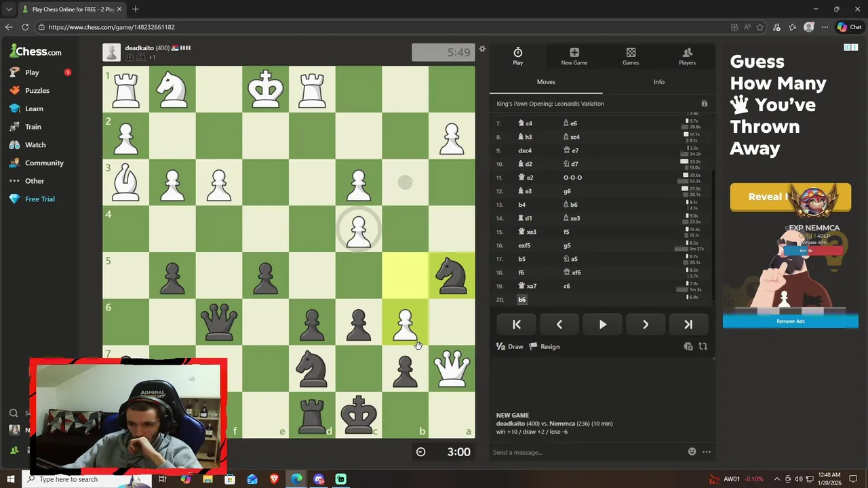
Task: Open the browser profile avatar
Action: point(808,27)
